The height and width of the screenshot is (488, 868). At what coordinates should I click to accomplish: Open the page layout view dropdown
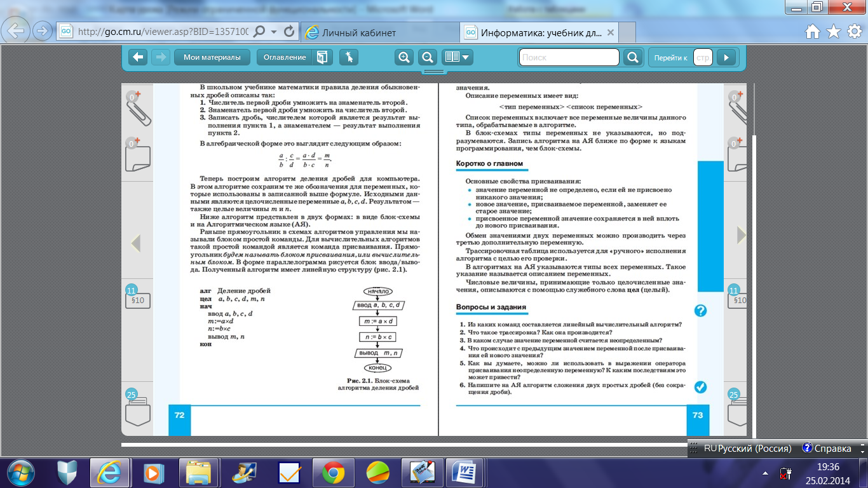(x=458, y=57)
